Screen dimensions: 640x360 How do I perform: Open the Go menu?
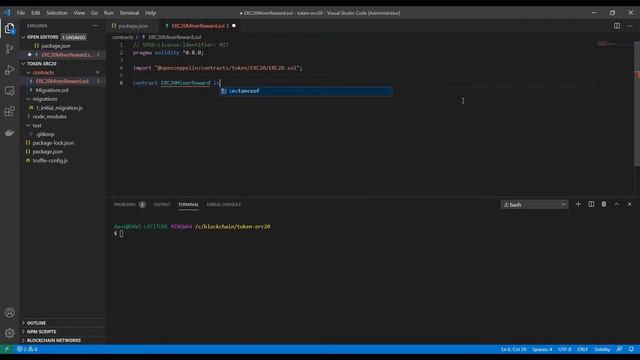pos(94,13)
